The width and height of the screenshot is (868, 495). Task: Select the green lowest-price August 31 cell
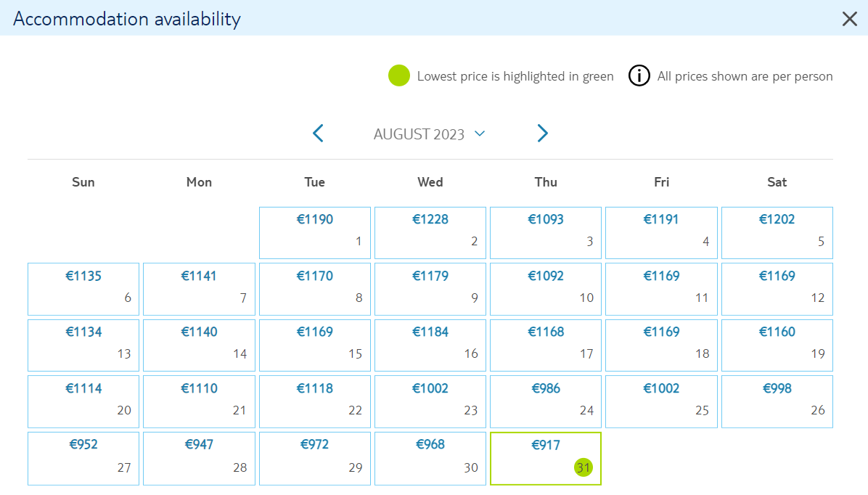pyautogui.click(x=545, y=459)
